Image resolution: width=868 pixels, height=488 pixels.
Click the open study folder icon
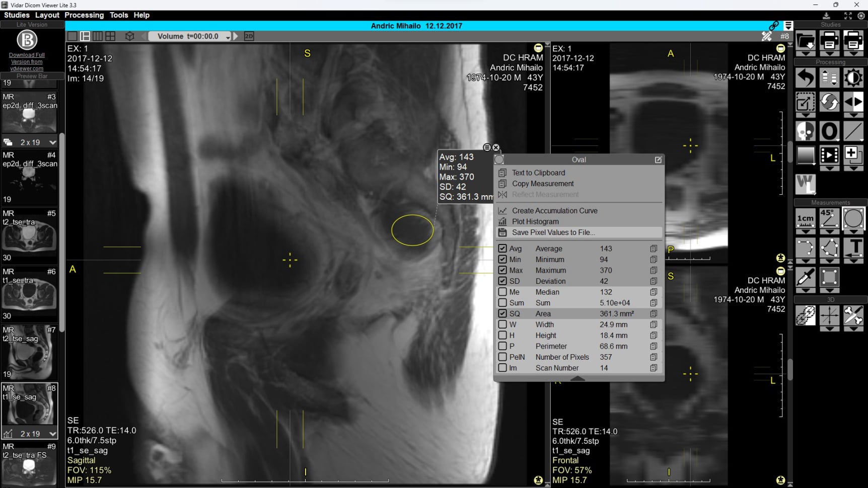pyautogui.click(x=805, y=40)
